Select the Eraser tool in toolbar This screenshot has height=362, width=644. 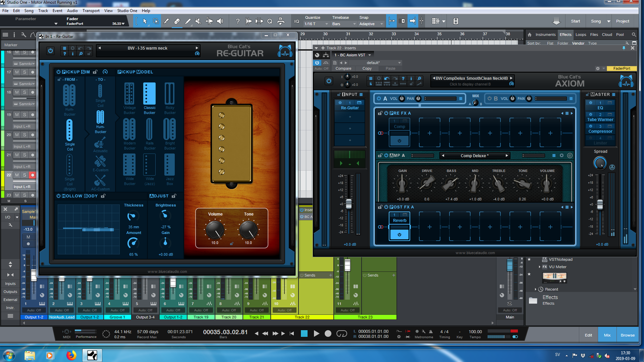click(177, 21)
